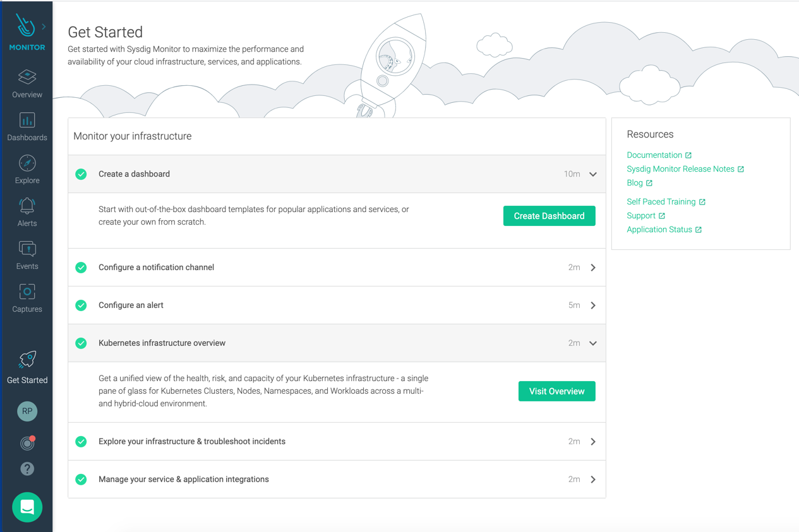Viewport: 799px width, 532px height.
Task: Open Sysdig Monitor Release Notes link
Action: pos(680,169)
